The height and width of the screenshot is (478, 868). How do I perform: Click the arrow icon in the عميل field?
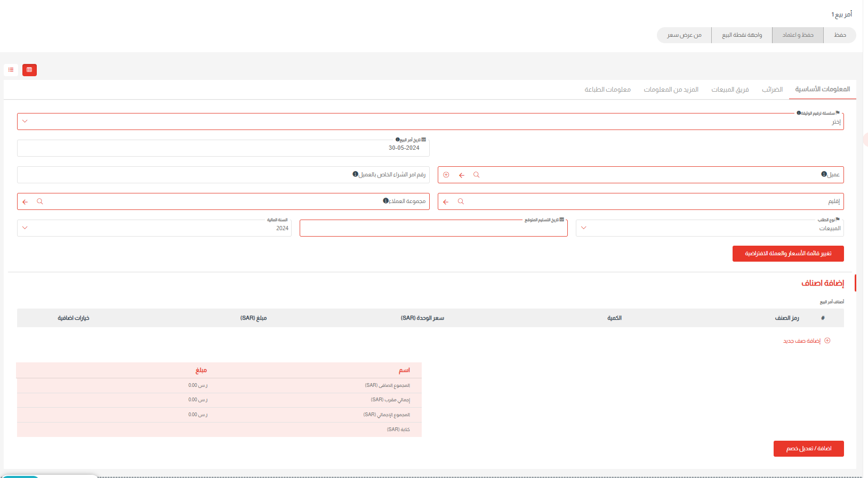point(462,175)
